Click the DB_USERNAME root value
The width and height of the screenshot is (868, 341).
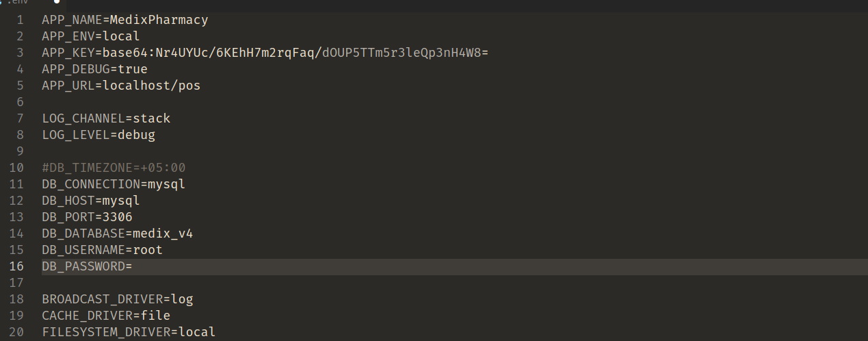[x=148, y=250]
